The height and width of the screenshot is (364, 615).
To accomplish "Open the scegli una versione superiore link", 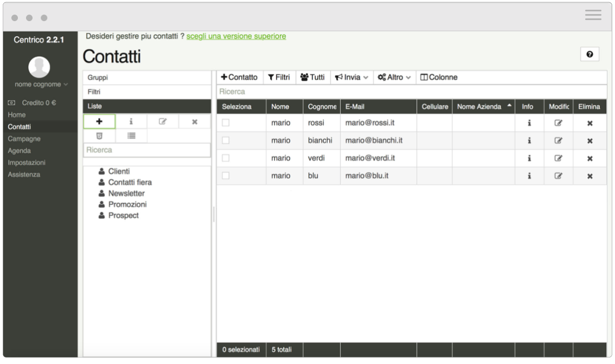I will [236, 36].
